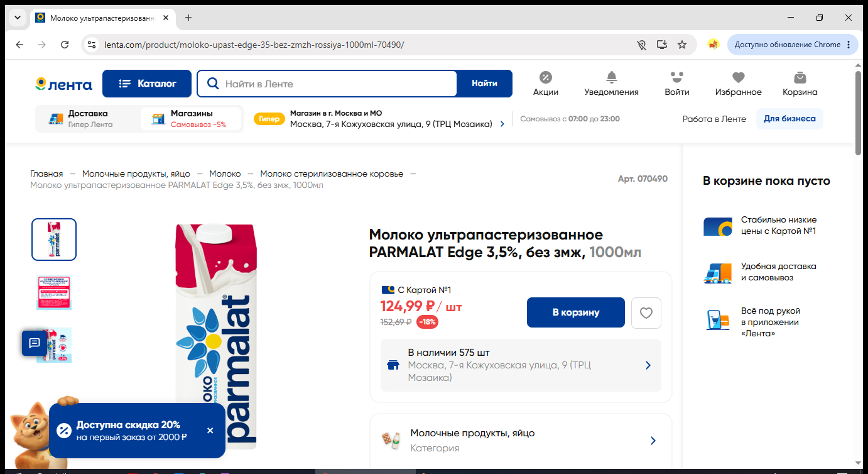Open the Корзина cart icon
This screenshot has width=868, height=474.
(800, 84)
